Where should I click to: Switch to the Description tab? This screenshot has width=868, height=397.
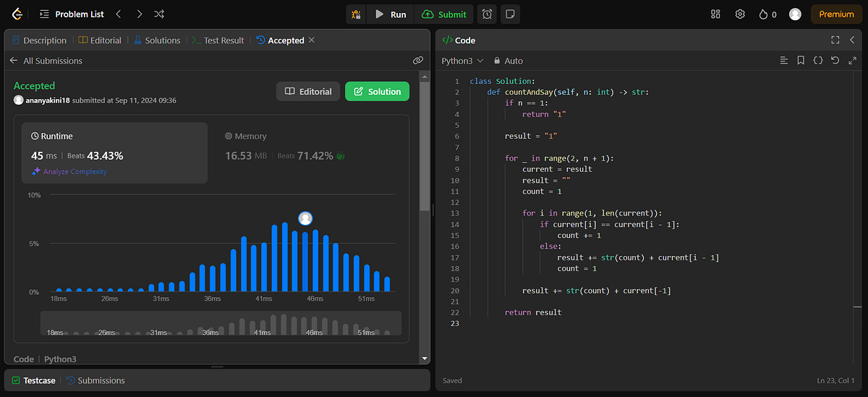pos(39,40)
